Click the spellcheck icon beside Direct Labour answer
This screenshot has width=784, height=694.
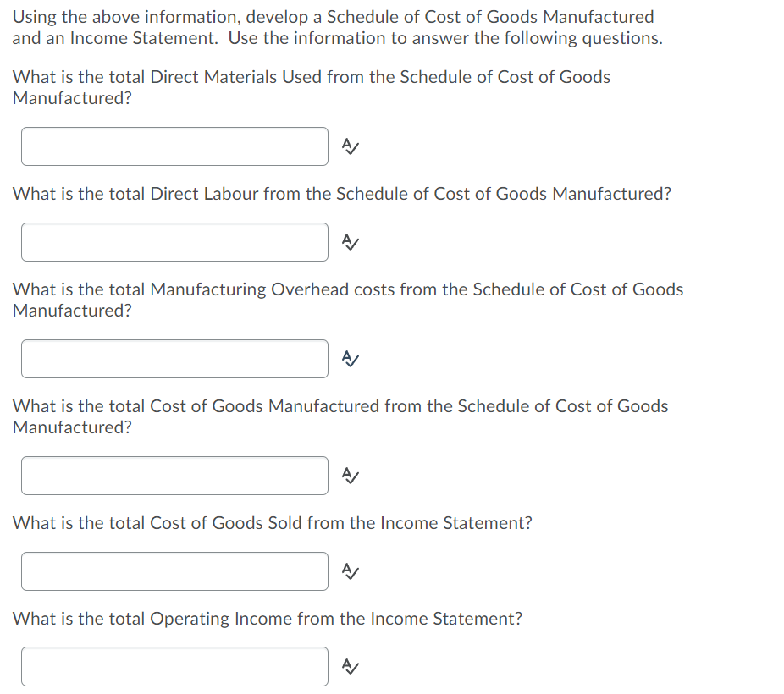pos(350,242)
